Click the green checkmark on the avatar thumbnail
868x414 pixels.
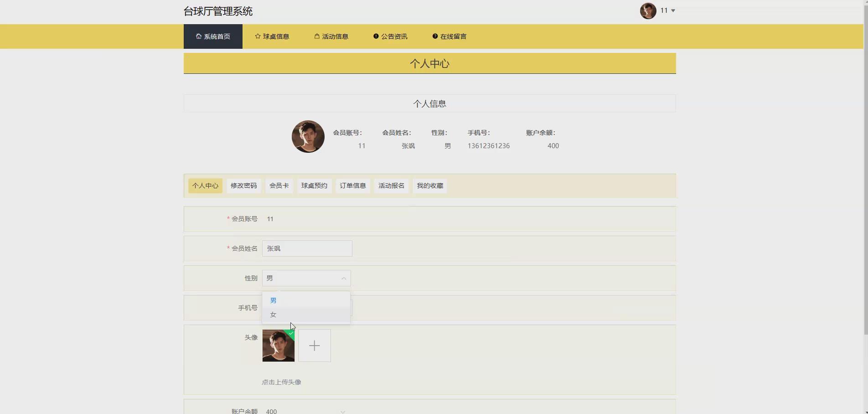291,333
